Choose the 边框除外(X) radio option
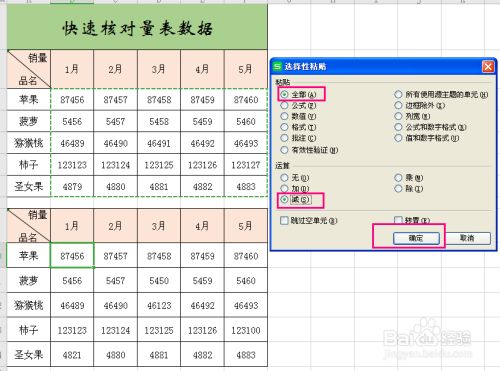Image resolution: width=500 pixels, height=371 pixels. point(398,106)
